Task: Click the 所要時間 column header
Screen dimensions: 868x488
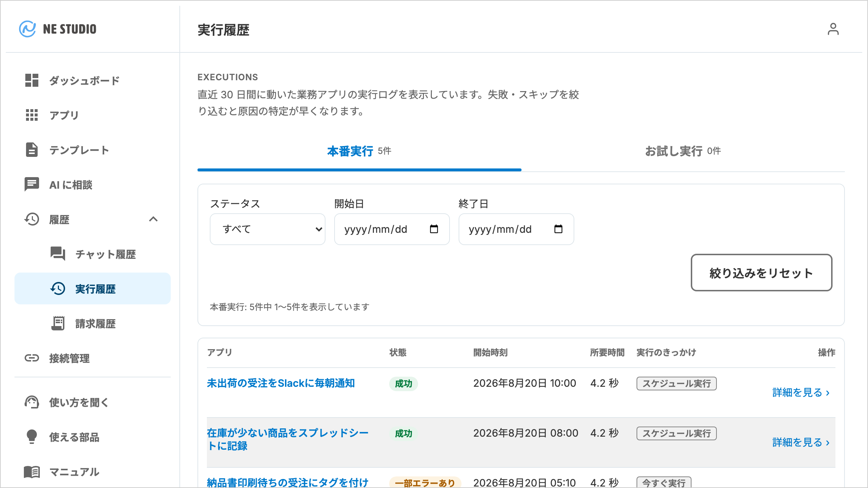Action: tap(607, 352)
